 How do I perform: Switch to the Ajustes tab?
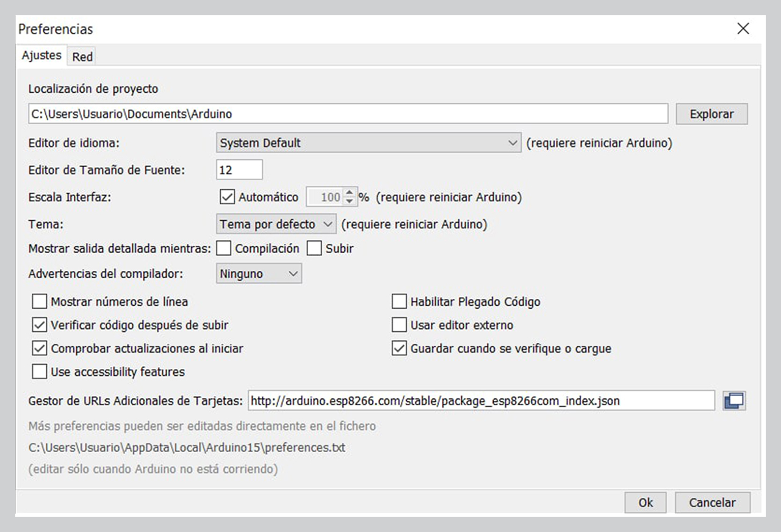(41, 55)
